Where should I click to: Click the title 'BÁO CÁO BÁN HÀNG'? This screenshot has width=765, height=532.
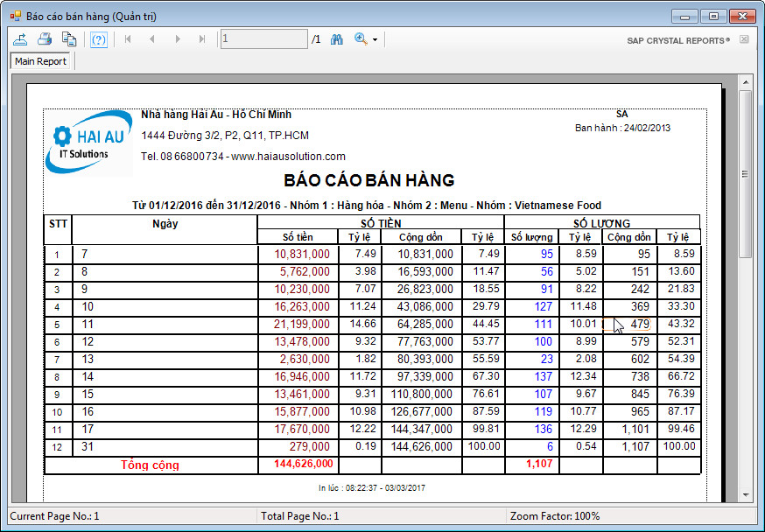[x=369, y=180]
